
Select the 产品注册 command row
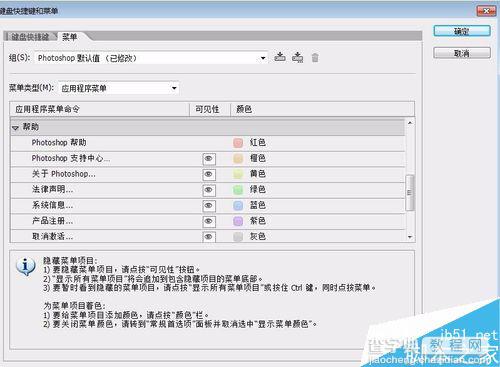(208, 221)
